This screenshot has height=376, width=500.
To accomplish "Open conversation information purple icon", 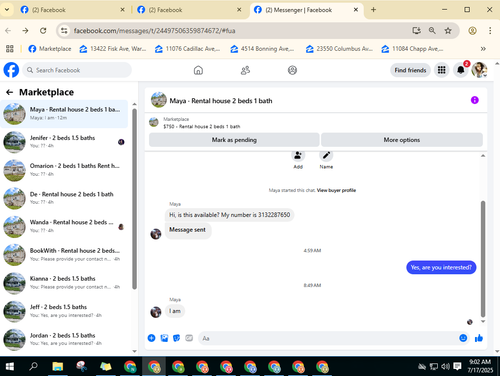I will (475, 100).
